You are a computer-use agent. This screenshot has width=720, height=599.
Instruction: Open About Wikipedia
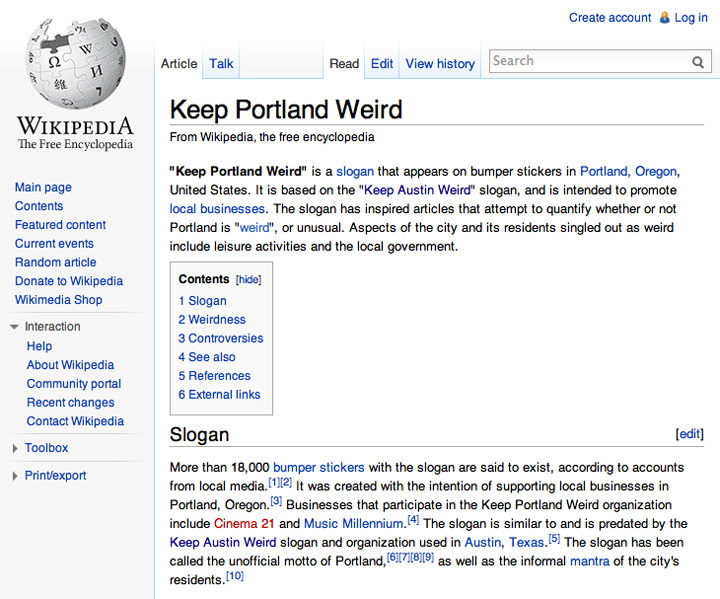70,365
